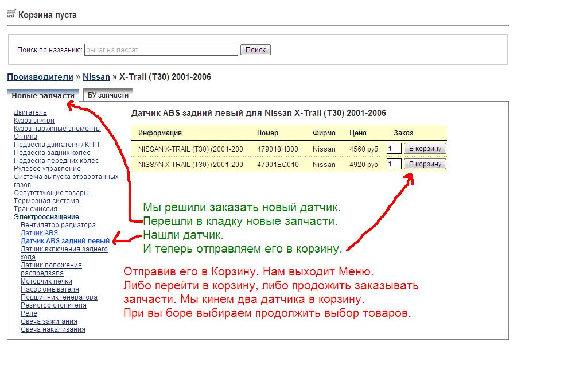The height and width of the screenshot is (392, 568).
Task: Switch to the Новые запчасти tab
Action: point(43,95)
